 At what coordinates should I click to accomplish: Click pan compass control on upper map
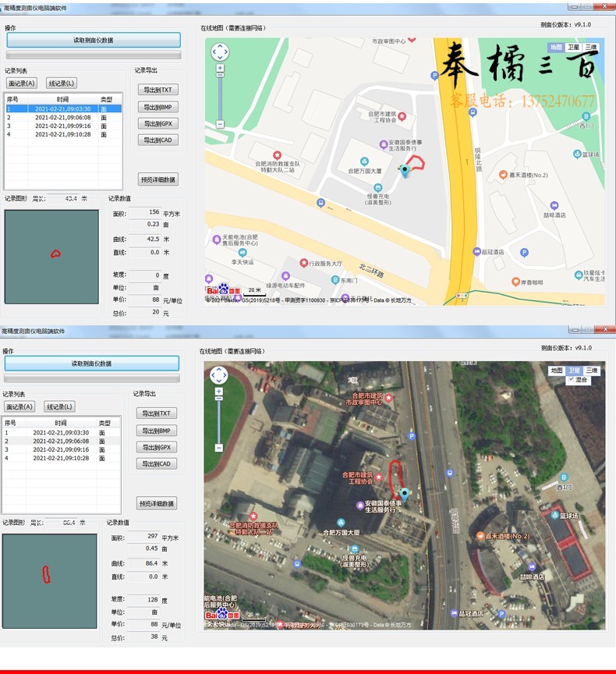(220, 52)
